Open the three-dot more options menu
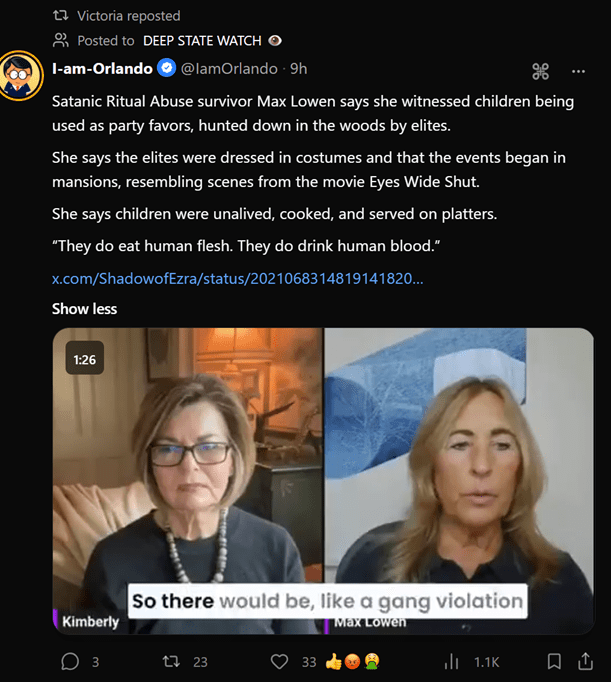Viewport: 611px width, 682px height. coord(578,71)
